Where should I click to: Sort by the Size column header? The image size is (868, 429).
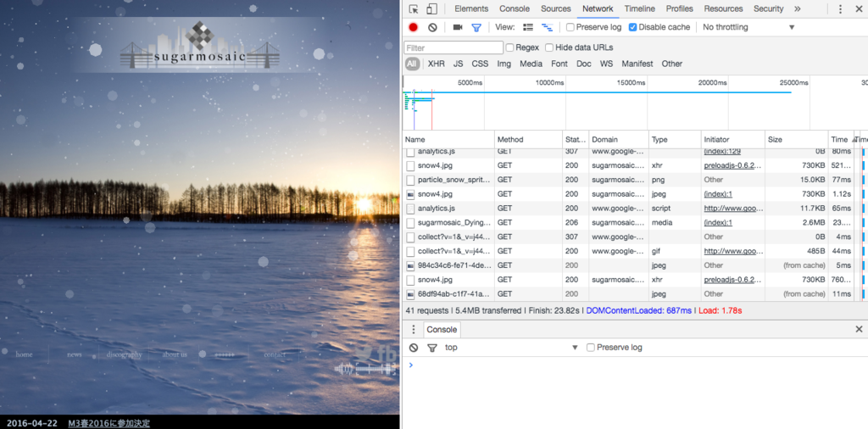797,140
